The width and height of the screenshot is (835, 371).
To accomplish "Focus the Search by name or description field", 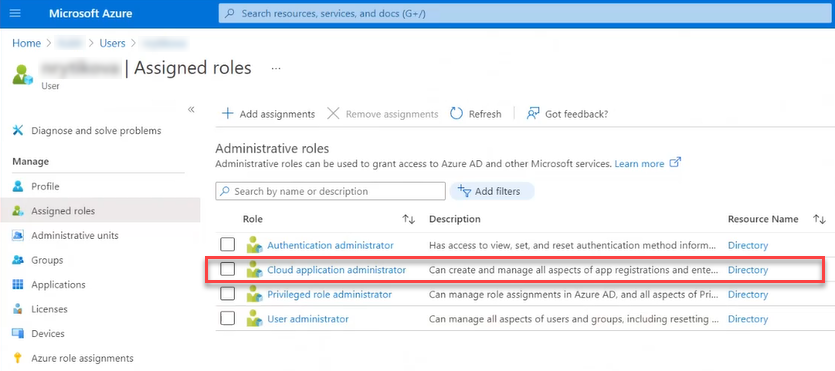I will point(330,191).
